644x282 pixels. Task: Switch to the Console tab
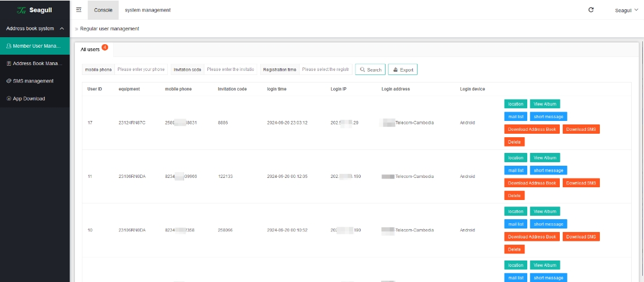coord(103,10)
